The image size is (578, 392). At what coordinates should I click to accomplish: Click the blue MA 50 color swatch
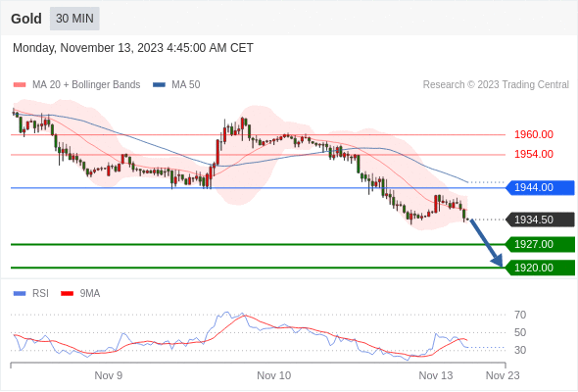160,85
